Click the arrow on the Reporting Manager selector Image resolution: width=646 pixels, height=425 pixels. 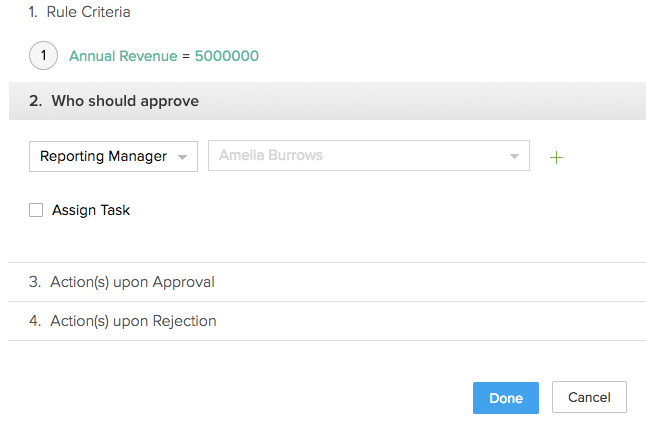181,157
